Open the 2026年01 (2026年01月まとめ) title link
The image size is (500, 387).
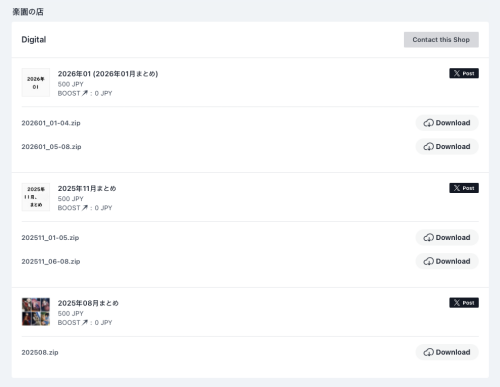pos(108,74)
